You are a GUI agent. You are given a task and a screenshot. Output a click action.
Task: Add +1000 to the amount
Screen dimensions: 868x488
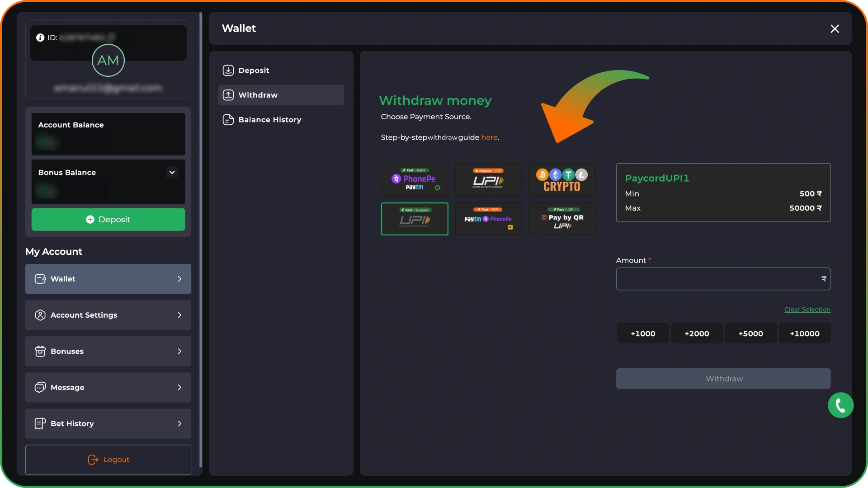pos(643,333)
